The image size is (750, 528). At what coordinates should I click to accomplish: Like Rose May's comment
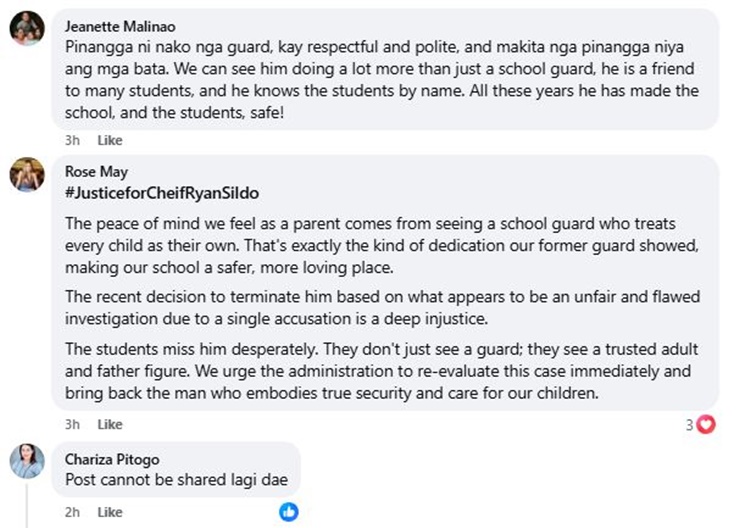[109, 424]
